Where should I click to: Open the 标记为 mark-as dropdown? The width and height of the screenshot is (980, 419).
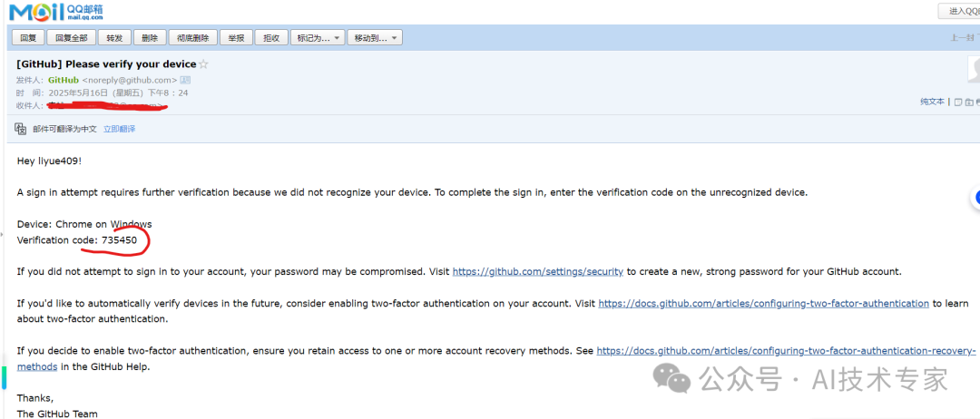tap(317, 37)
